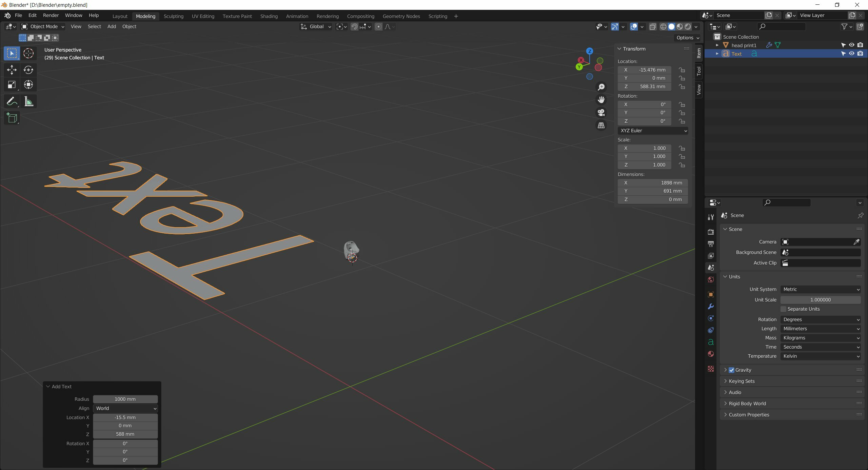This screenshot has width=868, height=470.
Task: Add a new workspace with plus button
Action: [x=456, y=16]
